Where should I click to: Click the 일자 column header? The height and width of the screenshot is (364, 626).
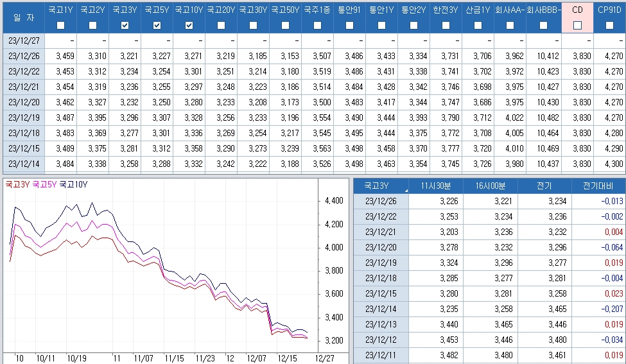pos(24,17)
